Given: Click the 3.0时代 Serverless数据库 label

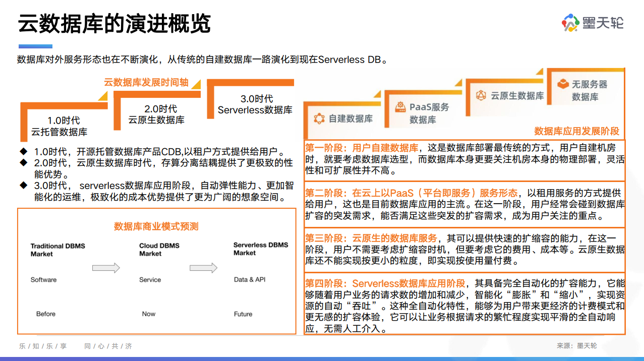Looking at the screenshot, I should coord(255,104).
